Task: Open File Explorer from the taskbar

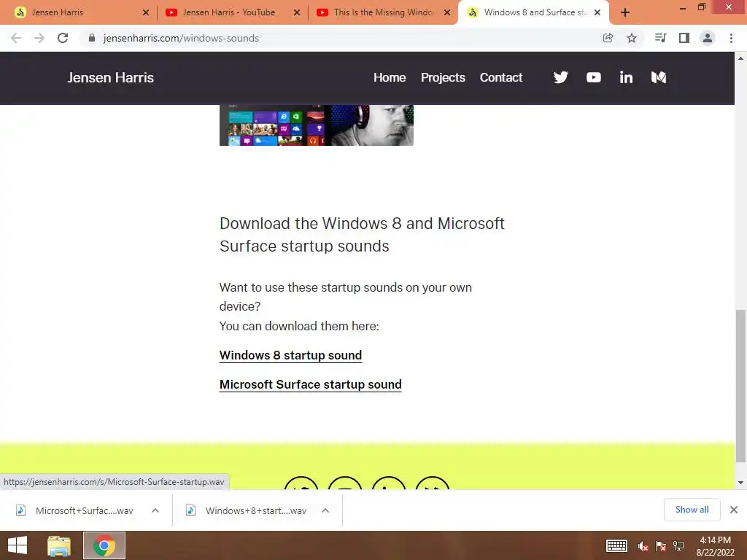Action: (x=59, y=545)
